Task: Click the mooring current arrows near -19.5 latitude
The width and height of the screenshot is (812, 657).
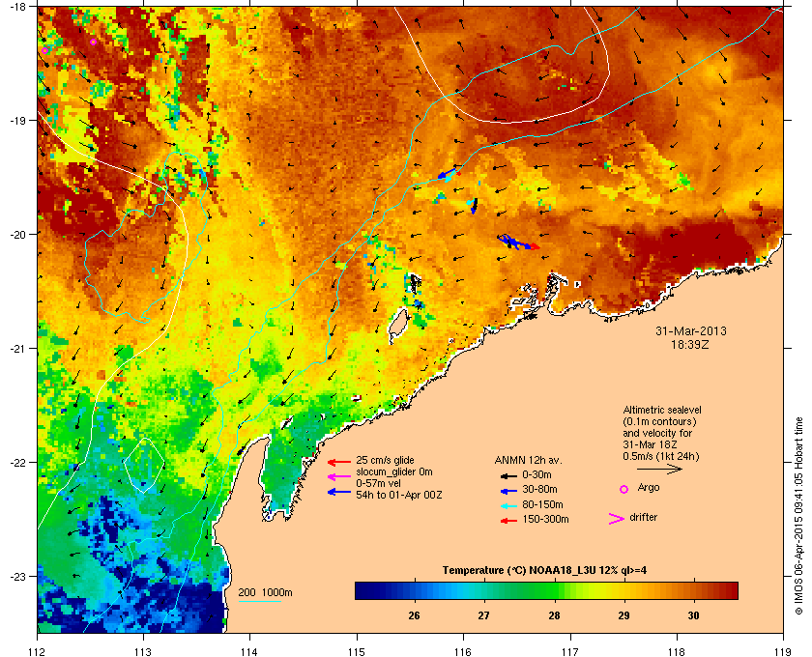Action: 449,175
